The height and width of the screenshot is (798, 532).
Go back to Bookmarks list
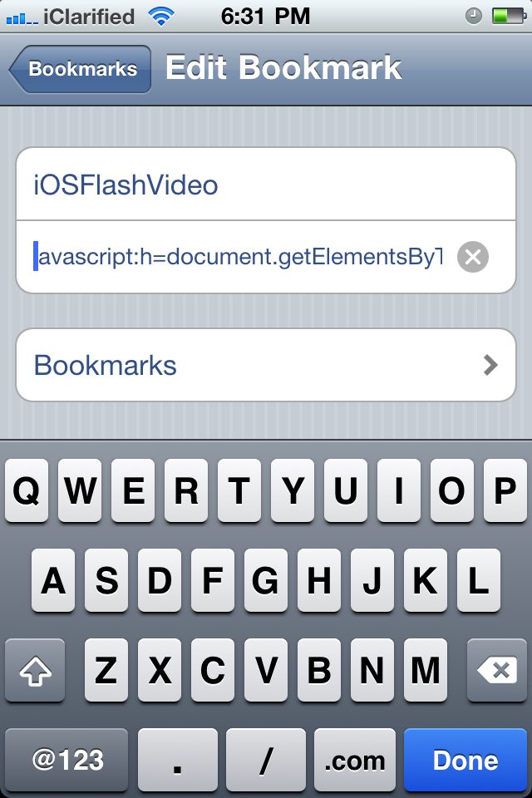[x=80, y=69]
